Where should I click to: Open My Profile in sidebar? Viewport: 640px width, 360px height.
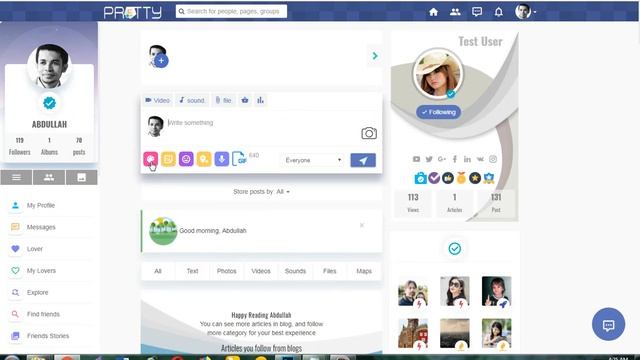(x=49, y=205)
